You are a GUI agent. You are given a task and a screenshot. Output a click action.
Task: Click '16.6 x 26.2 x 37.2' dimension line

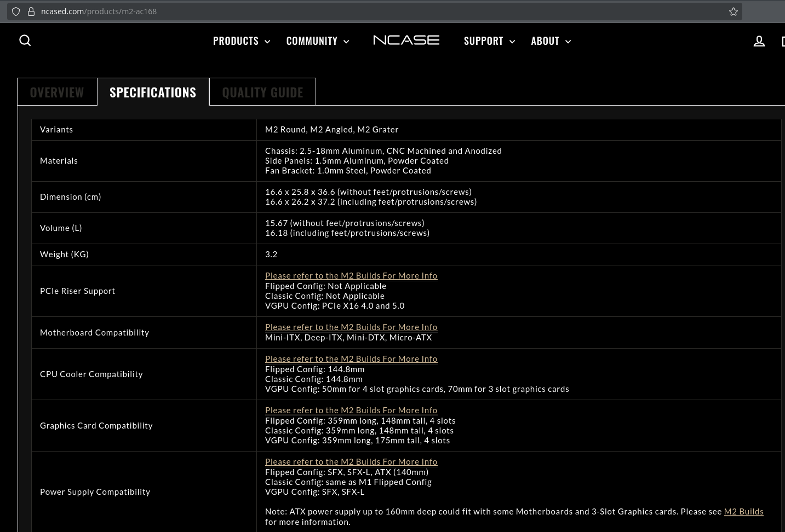coord(371,202)
